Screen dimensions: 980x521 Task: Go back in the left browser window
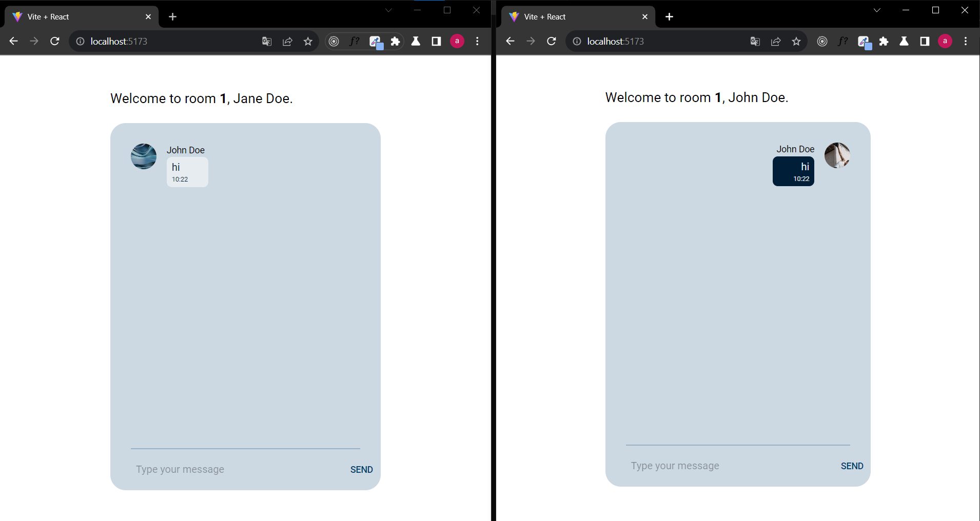(x=14, y=41)
